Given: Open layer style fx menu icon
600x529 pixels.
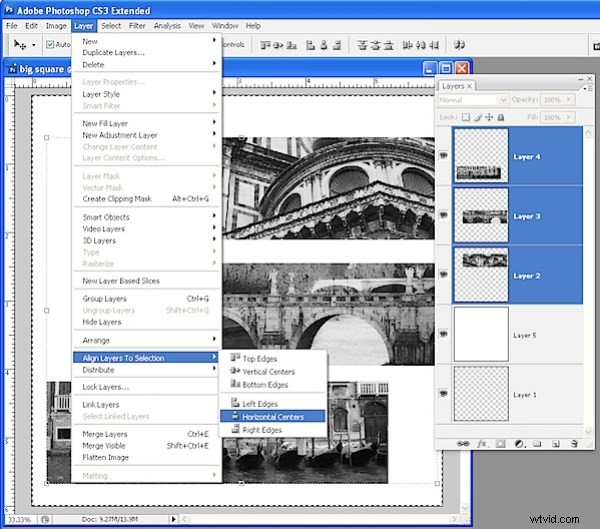Looking at the screenshot, I should pyautogui.click(x=481, y=443).
